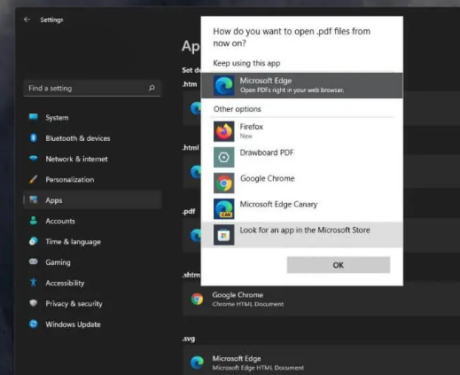Click the Windows Update sync icon
The image size is (460, 375).
[x=33, y=324]
